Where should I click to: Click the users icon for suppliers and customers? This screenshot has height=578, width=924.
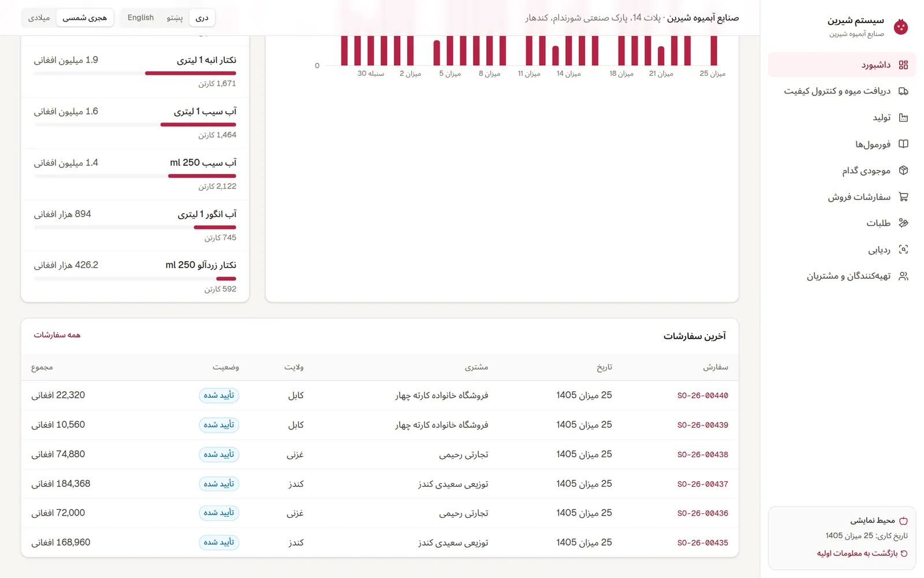[x=903, y=276]
